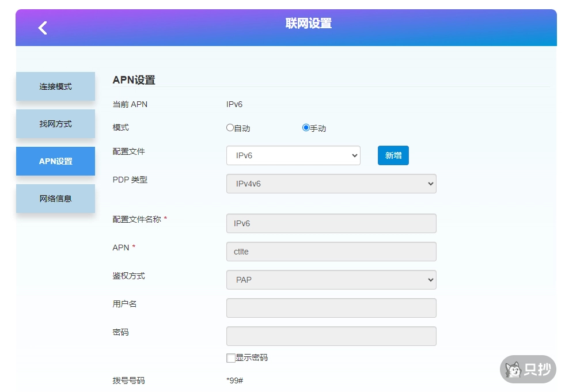The height and width of the screenshot is (392, 565).
Task: Select the 手动 mode radio button
Action: pyautogui.click(x=305, y=128)
